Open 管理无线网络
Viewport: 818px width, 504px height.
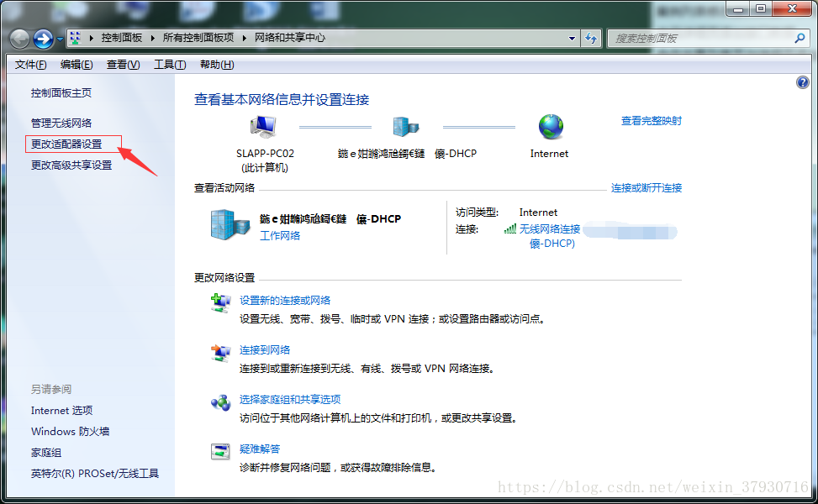(61, 123)
